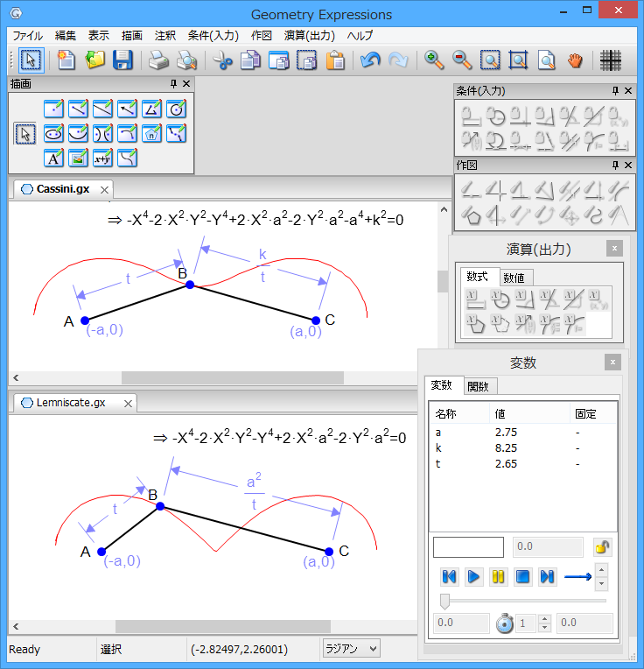Click the Print icon in toolbar
The width and height of the screenshot is (644, 669).
(157, 60)
